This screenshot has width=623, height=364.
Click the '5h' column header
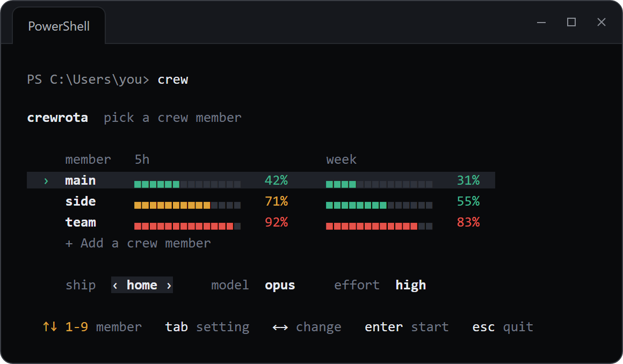click(142, 160)
